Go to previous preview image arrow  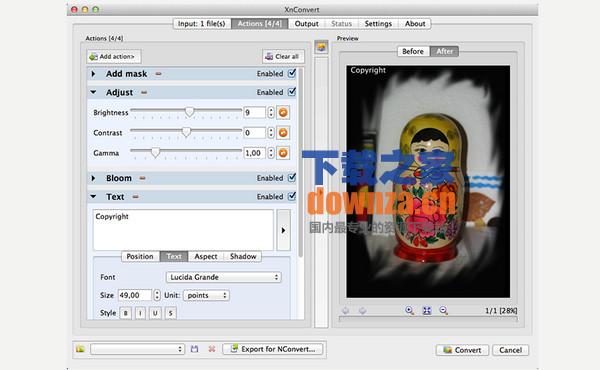click(345, 311)
